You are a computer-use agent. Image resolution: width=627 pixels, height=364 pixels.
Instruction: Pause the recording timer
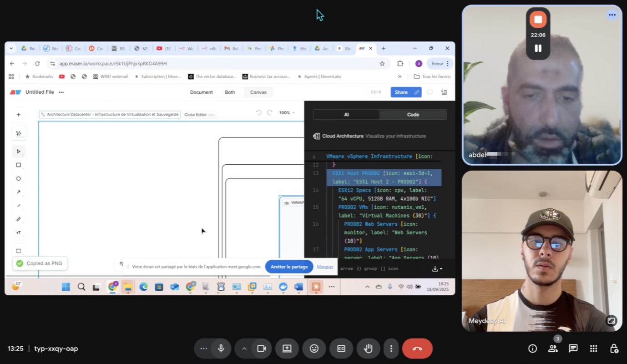click(538, 48)
